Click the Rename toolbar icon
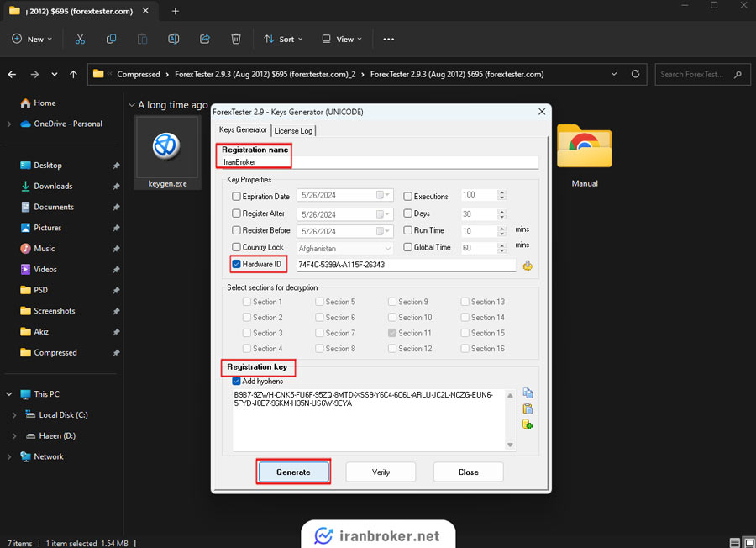 tap(174, 39)
